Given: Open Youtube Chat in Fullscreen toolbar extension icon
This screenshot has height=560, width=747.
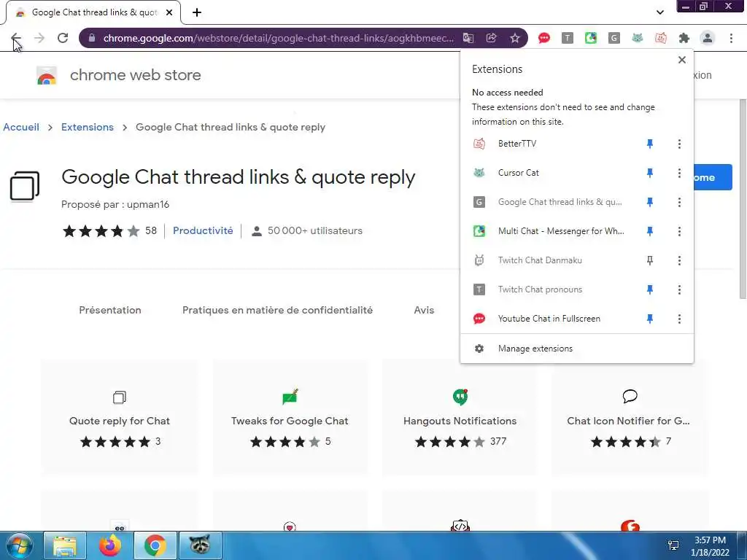Looking at the screenshot, I should tap(544, 38).
